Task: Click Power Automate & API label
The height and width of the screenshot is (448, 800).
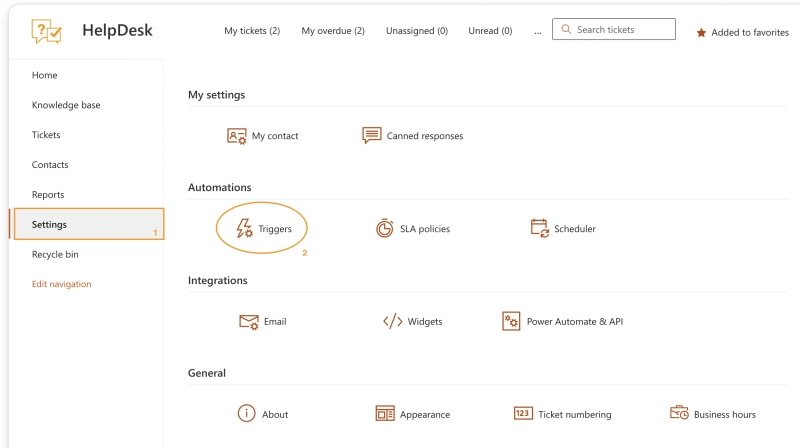Action: click(575, 322)
